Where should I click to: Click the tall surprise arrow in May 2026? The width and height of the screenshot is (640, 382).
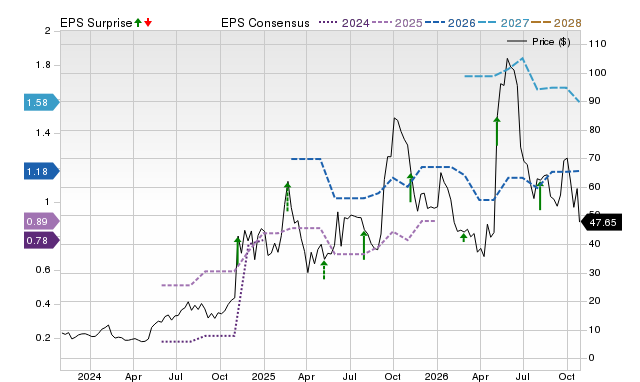click(497, 131)
